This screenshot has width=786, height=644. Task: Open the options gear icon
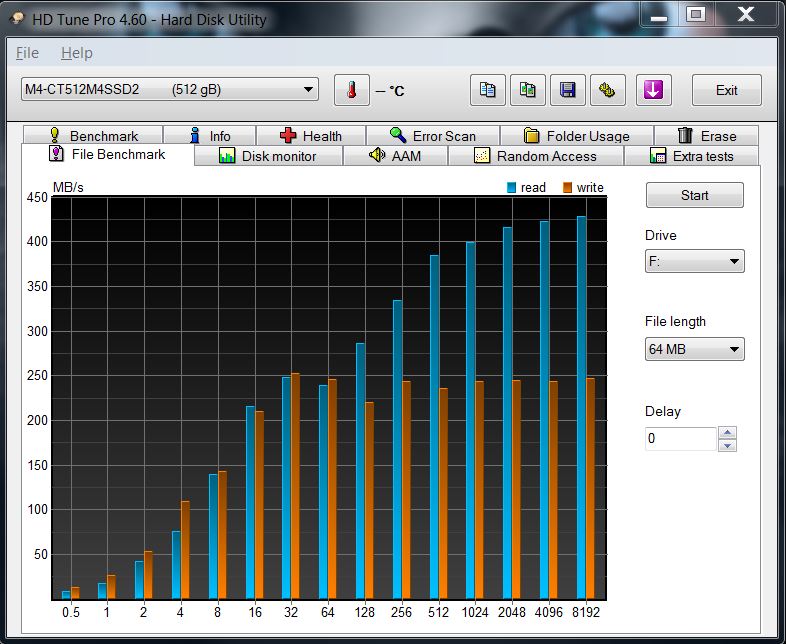tap(607, 90)
